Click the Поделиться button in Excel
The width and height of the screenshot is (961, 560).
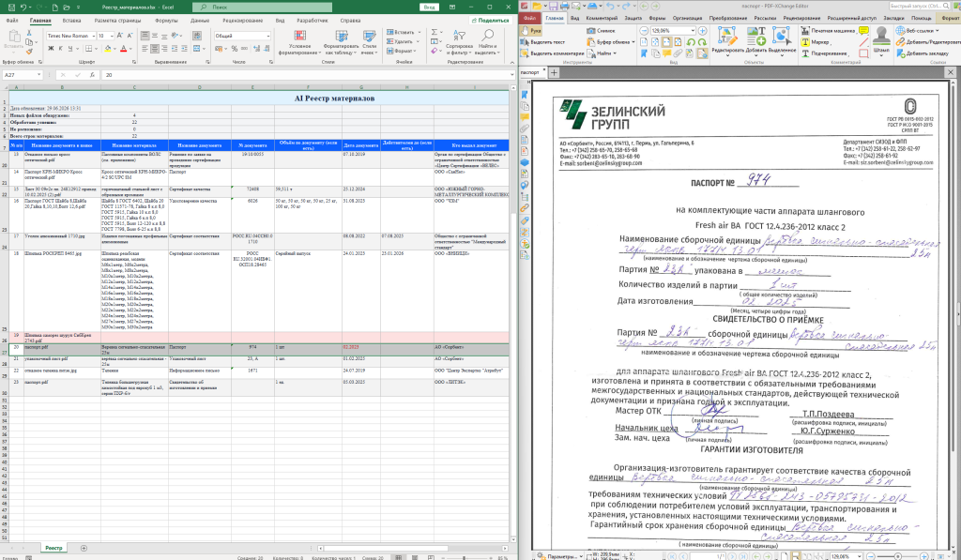click(490, 21)
